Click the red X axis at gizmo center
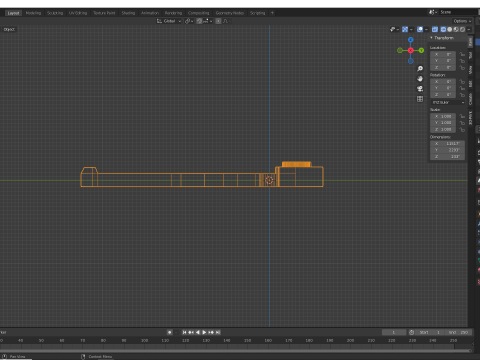This screenshot has height=360, width=480. tap(411, 50)
